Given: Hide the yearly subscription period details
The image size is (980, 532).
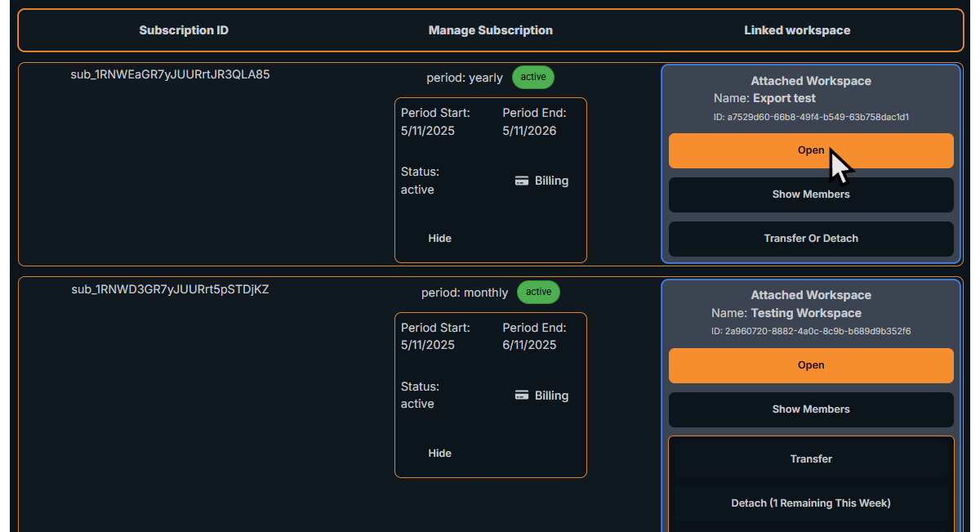Looking at the screenshot, I should [x=439, y=238].
